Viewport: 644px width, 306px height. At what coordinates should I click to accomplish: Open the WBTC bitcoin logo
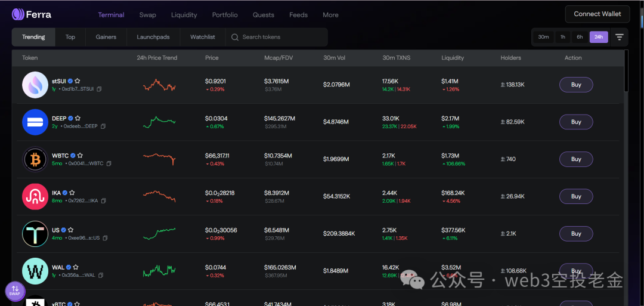[x=35, y=159]
